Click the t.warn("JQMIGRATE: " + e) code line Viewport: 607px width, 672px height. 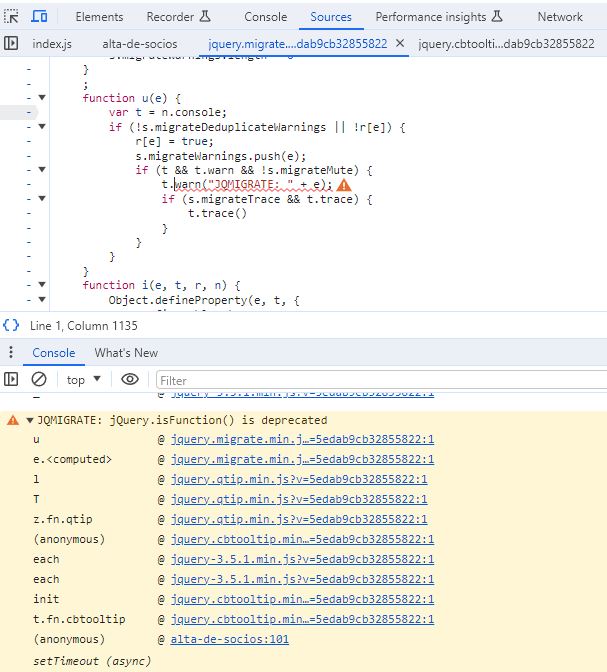(246, 185)
